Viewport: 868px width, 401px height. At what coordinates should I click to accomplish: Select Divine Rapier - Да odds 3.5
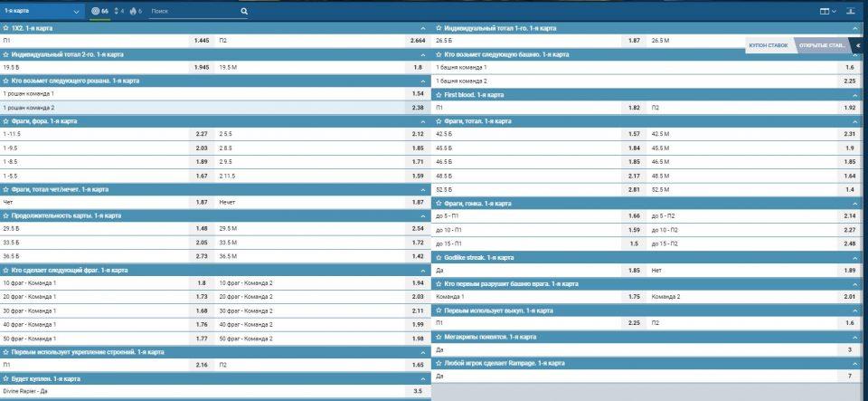[417, 390]
